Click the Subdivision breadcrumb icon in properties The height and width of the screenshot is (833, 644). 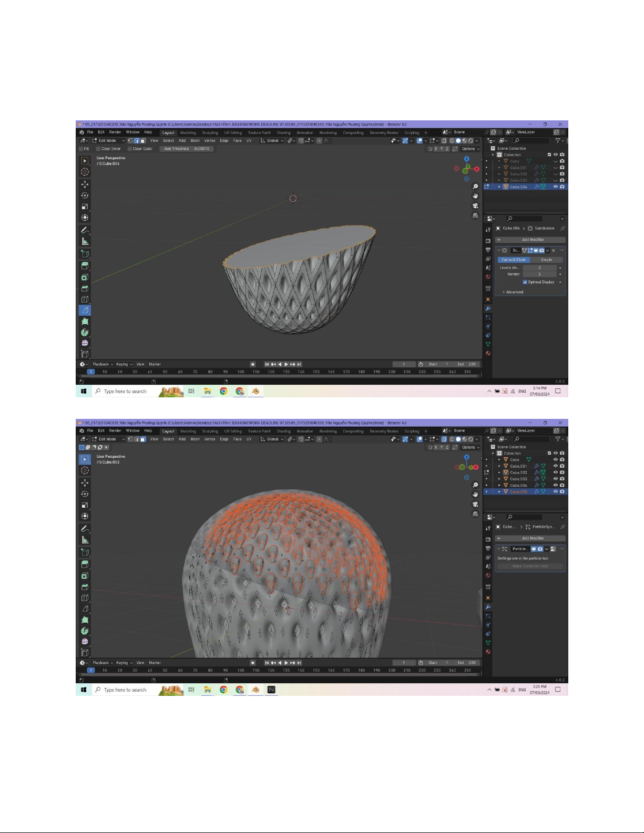point(530,229)
